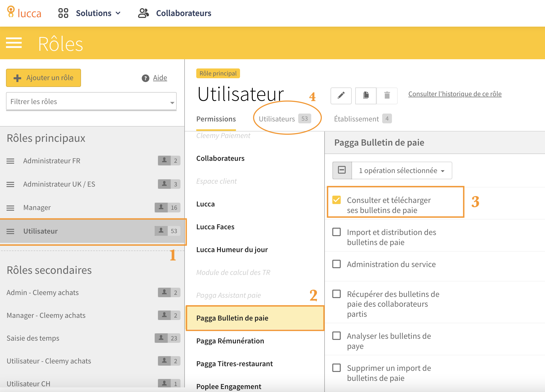Grab the drag handle for Administrateur UK / ES
Image resolution: width=545 pixels, height=392 pixels.
click(x=10, y=184)
